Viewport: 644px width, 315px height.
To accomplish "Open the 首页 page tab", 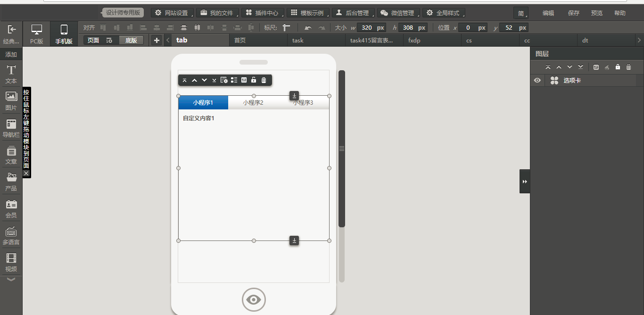I will tap(240, 41).
